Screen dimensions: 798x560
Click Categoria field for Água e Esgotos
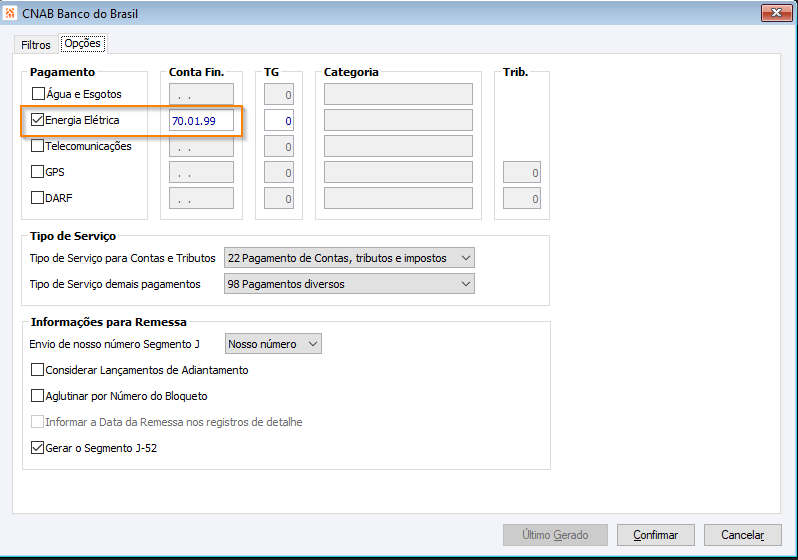tap(398, 94)
